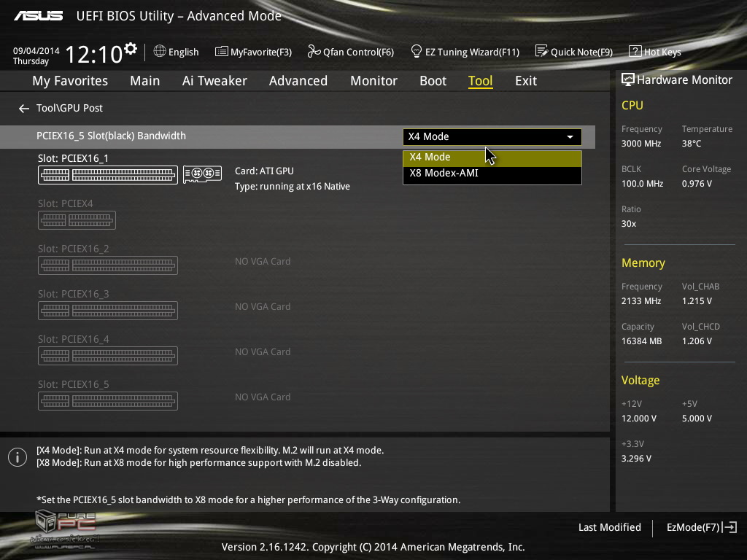Click the MyFavorite list icon

pos(221,52)
